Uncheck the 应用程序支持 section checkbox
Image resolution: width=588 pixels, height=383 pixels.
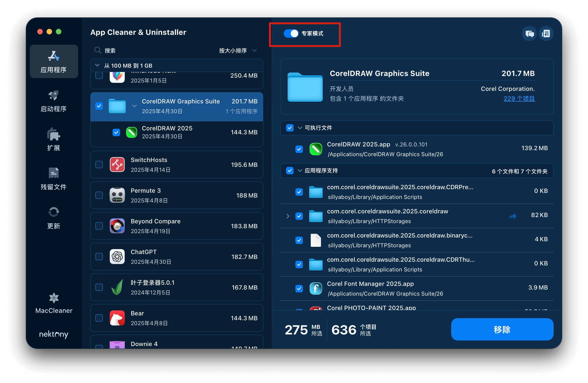290,171
